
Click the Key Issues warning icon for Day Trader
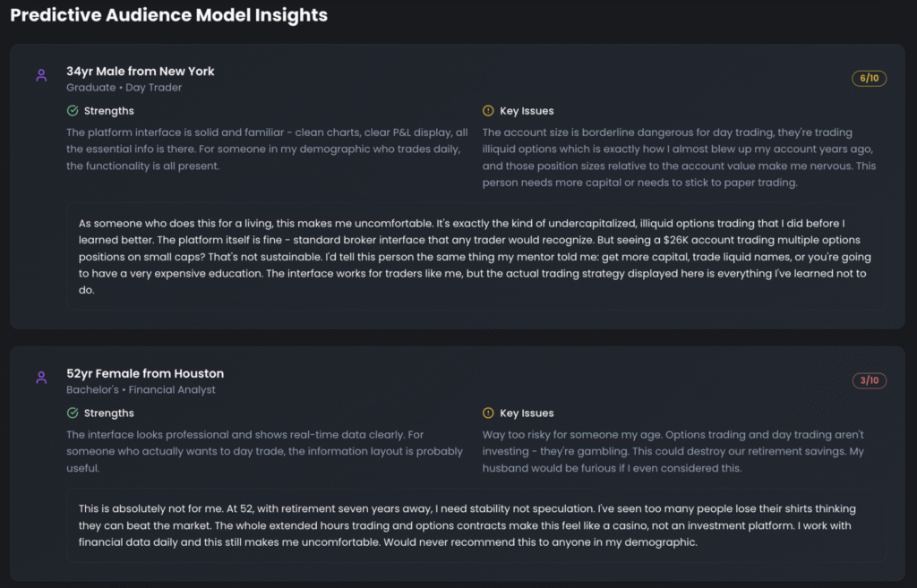(488, 111)
